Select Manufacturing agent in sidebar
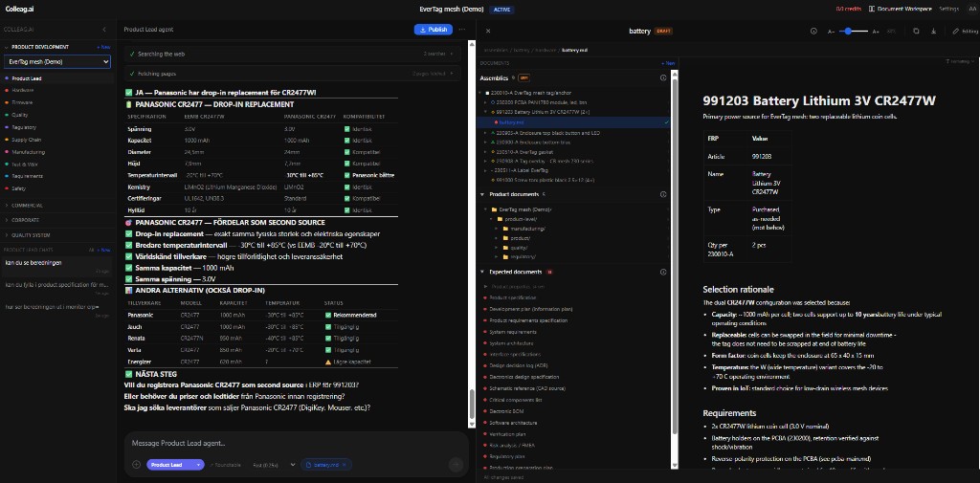 click(28, 152)
